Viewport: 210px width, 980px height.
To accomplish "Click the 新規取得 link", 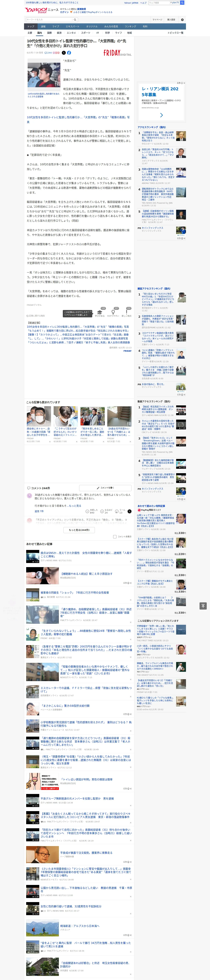I will 82,9.
